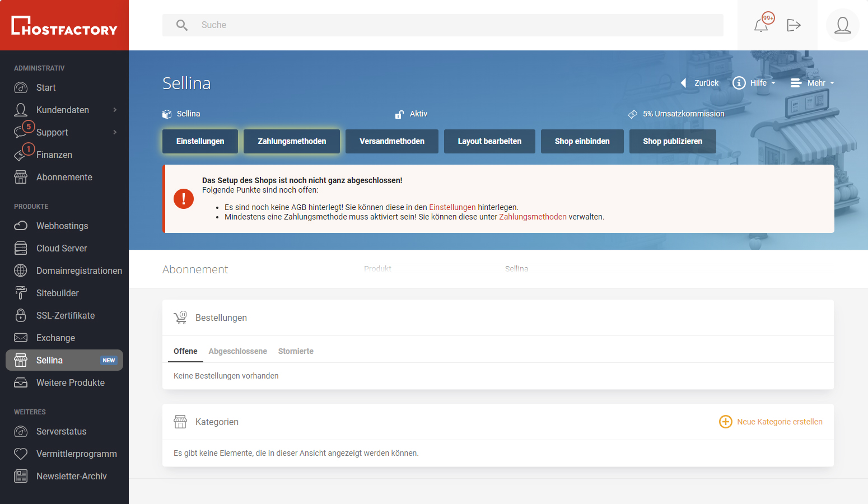Click the Exchange envelope icon

coord(21,338)
